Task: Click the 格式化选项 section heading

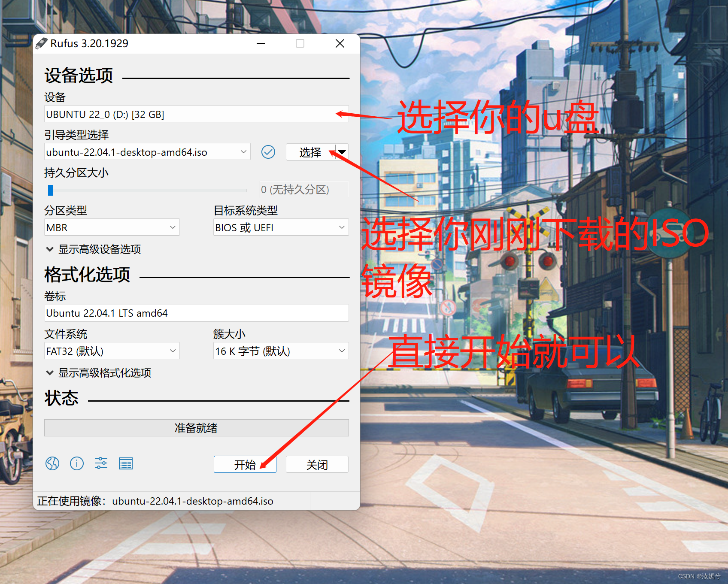Action: click(x=87, y=275)
